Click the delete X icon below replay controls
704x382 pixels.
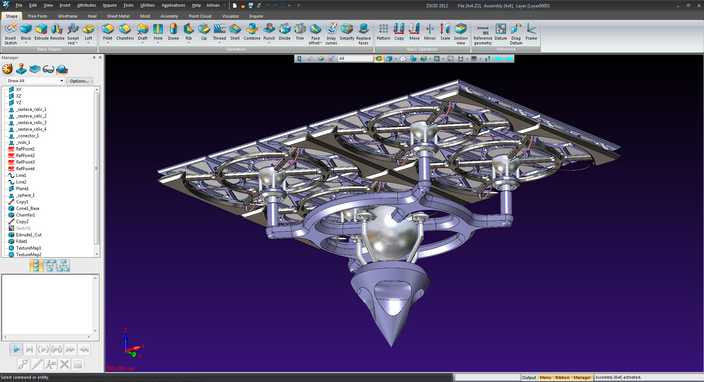pyautogui.click(x=64, y=364)
